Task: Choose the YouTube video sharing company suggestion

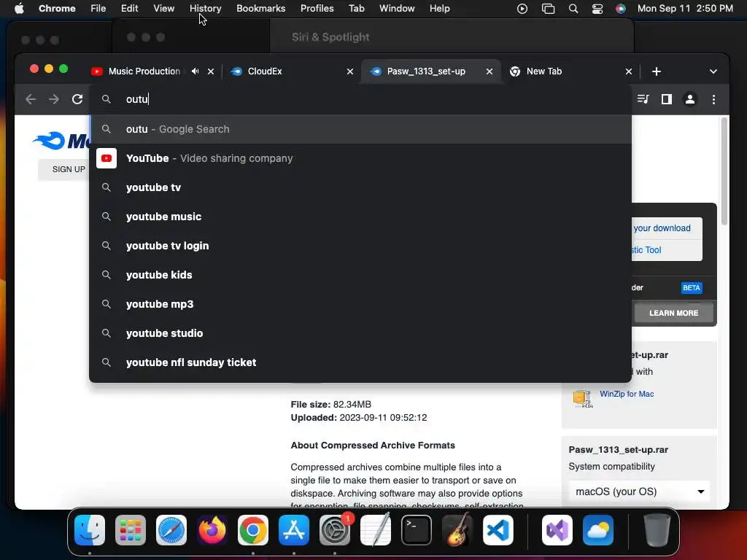Action: 360,158
